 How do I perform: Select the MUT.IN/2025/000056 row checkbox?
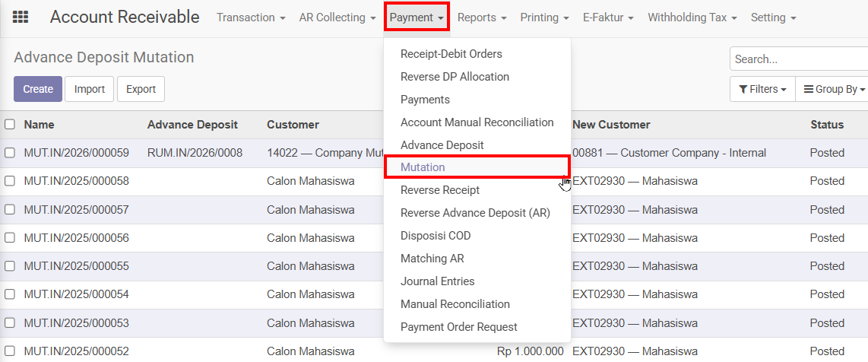pos(10,238)
